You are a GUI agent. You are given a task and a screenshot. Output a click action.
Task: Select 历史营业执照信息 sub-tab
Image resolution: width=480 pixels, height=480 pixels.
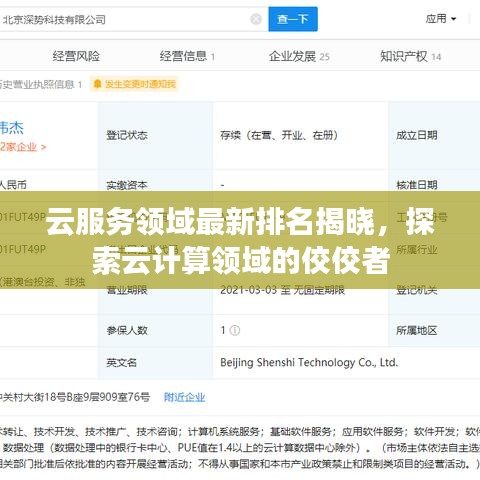pyautogui.click(x=41, y=84)
